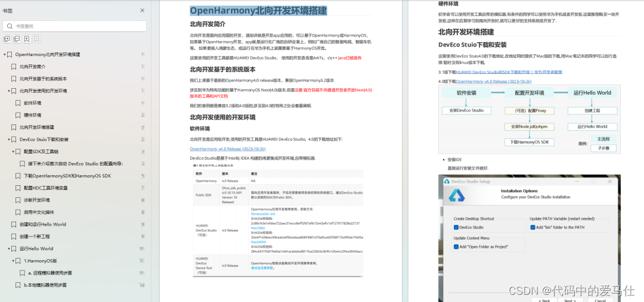The image size is (644, 302).
Task: Click bookmark icon beside 软件环境 in panel
Action: tap(18, 103)
